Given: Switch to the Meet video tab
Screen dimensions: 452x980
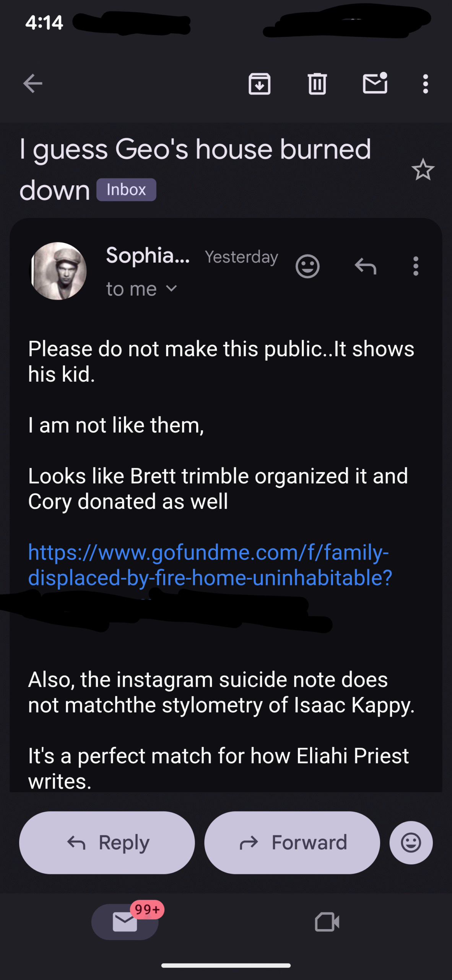Looking at the screenshot, I should tap(327, 922).
